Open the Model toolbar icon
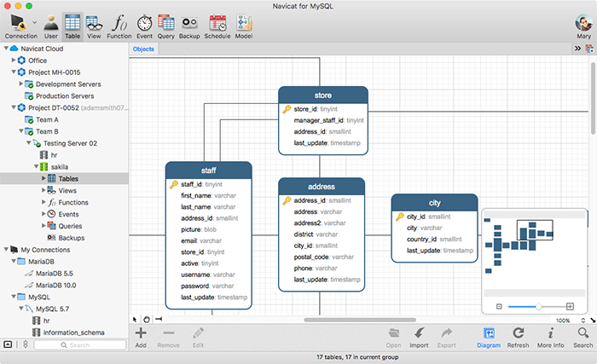597x364 pixels. [244, 26]
